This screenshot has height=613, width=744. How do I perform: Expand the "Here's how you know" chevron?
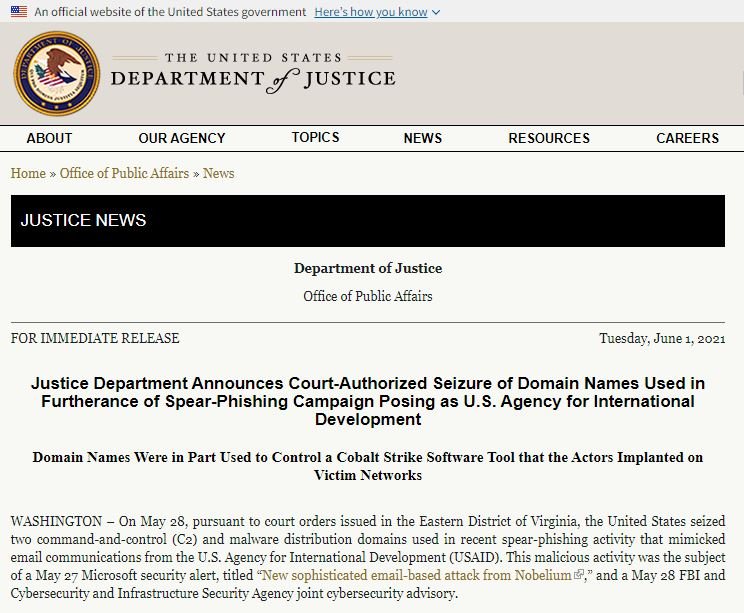pyautogui.click(x=436, y=13)
